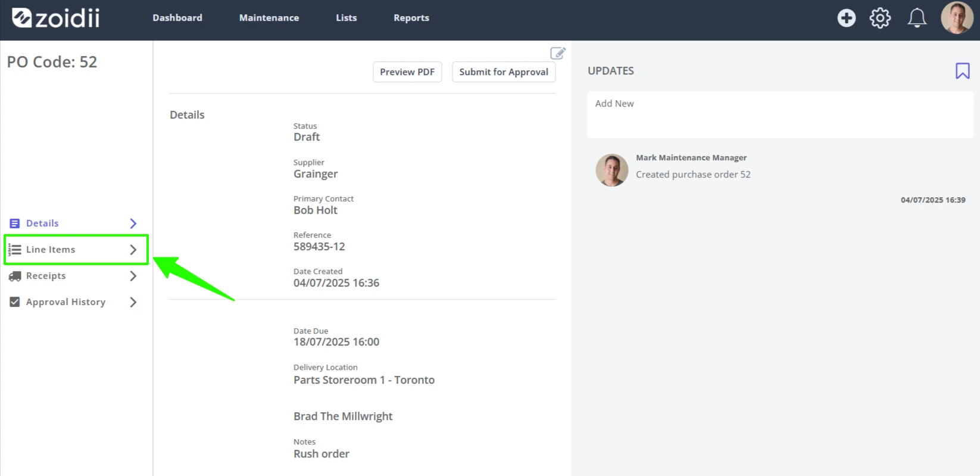Click the zoidii logo
Image resolution: width=980 pixels, height=476 pixels.
56,18
